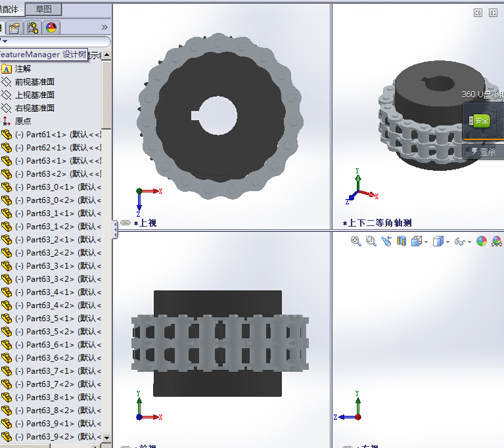Viewport: 504px width, 448px height.
Task: Open the PropertyManager tab icon
Action: coord(14,28)
